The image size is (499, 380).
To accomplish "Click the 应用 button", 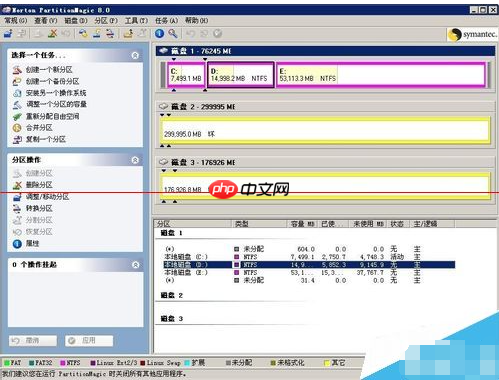I will [89, 341].
